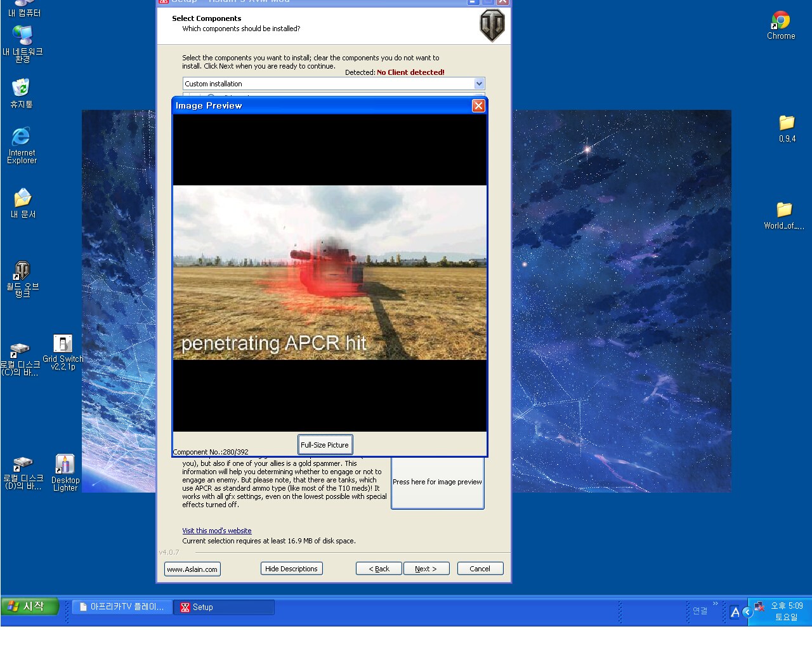Open the Desktop Lighter shortcut
The image size is (812, 650).
(65, 465)
